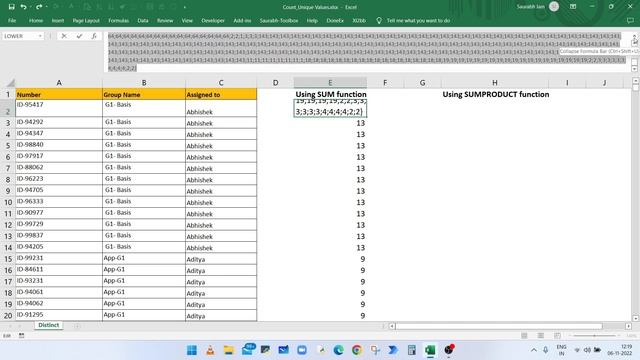Confirm the formula with the checkmark
This screenshot has height=360, width=640.
tap(79, 36)
